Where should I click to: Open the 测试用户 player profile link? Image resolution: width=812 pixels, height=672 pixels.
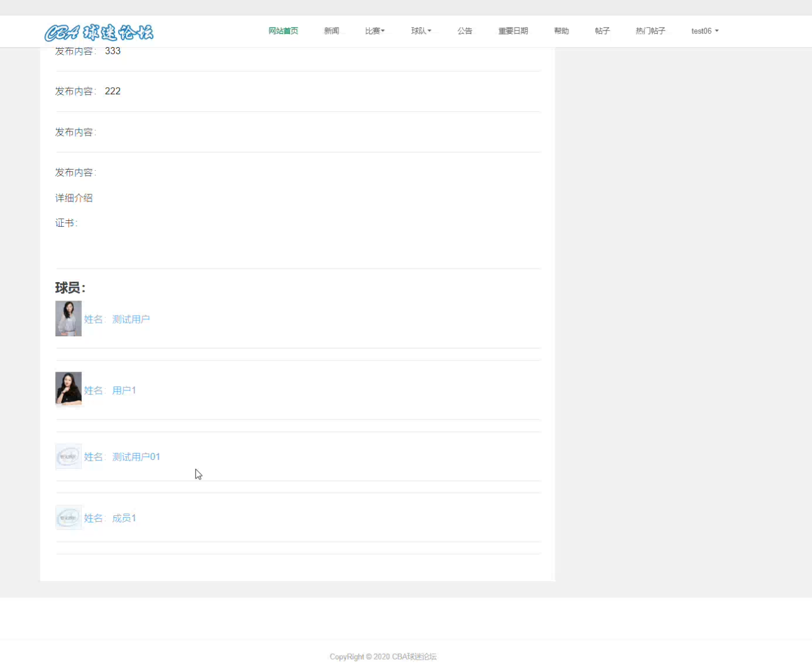pyautogui.click(x=131, y=319)
